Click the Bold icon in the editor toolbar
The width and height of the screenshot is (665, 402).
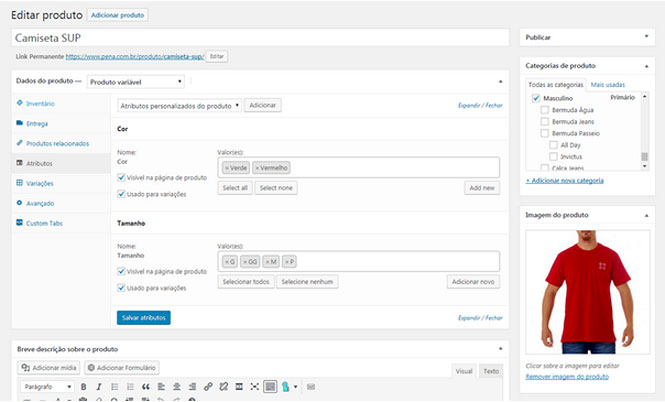coord(84,386)
